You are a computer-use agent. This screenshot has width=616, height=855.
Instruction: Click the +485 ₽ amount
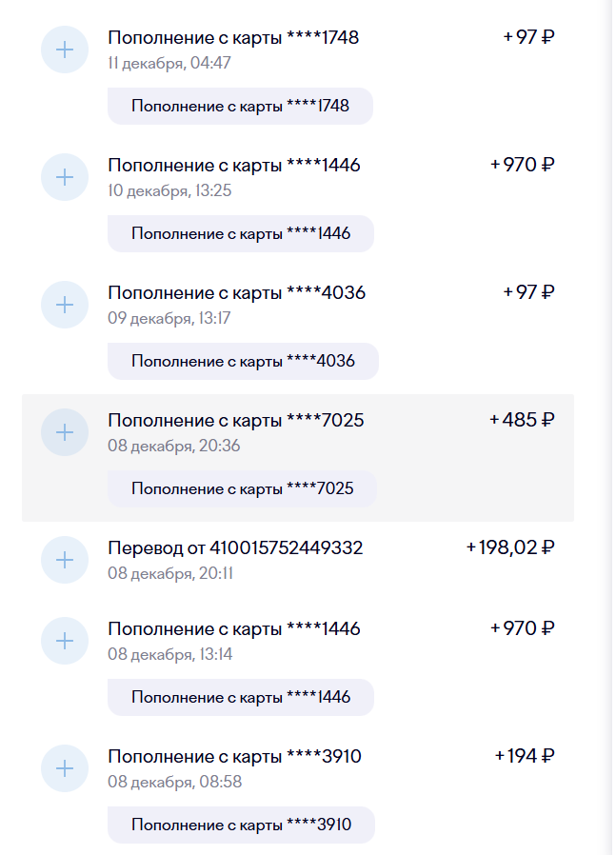522,420
